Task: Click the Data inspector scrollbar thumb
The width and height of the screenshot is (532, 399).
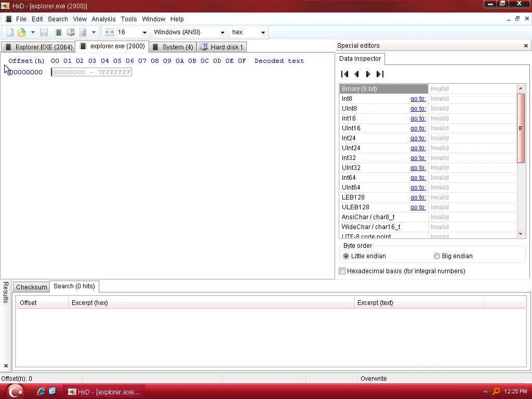Action: pos(521,128)
